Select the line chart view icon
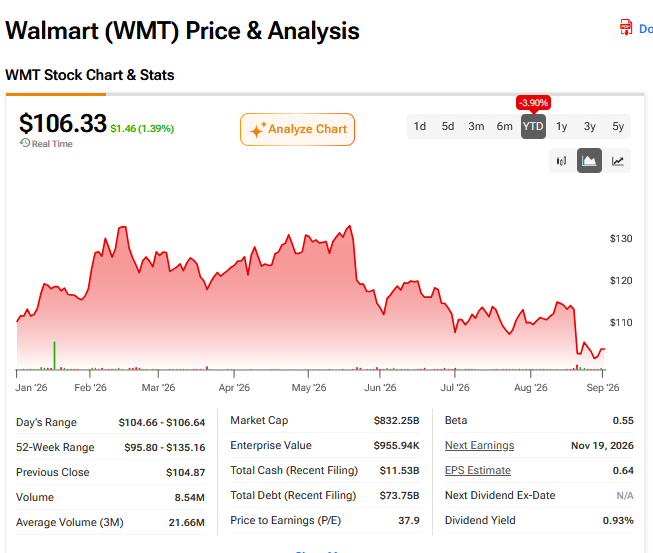This screenshot has width=653, height=553. click(x=617, y=161)
